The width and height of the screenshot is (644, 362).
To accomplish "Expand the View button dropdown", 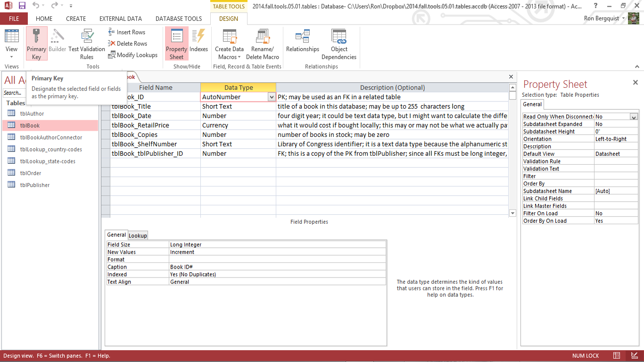I will [12, 57].
